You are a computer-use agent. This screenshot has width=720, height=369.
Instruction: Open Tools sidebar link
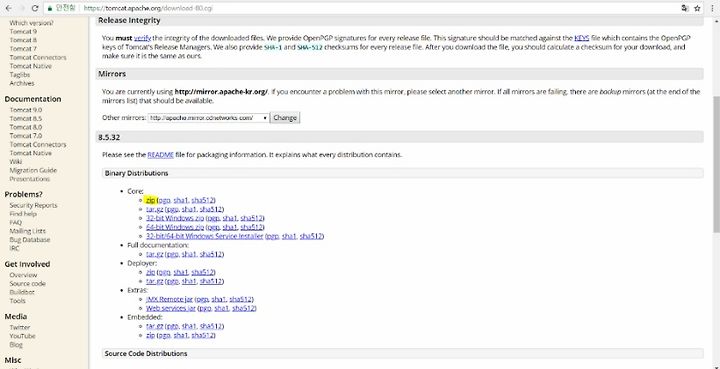click(17, 301)
